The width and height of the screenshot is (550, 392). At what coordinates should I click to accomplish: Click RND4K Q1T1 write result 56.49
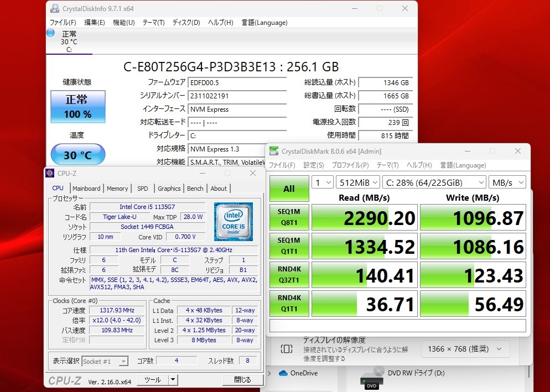tap(473, 304)
